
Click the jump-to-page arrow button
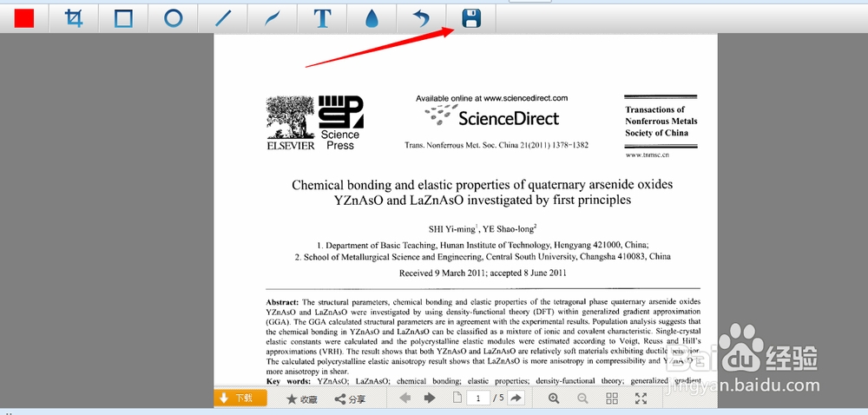click(516, 398)
